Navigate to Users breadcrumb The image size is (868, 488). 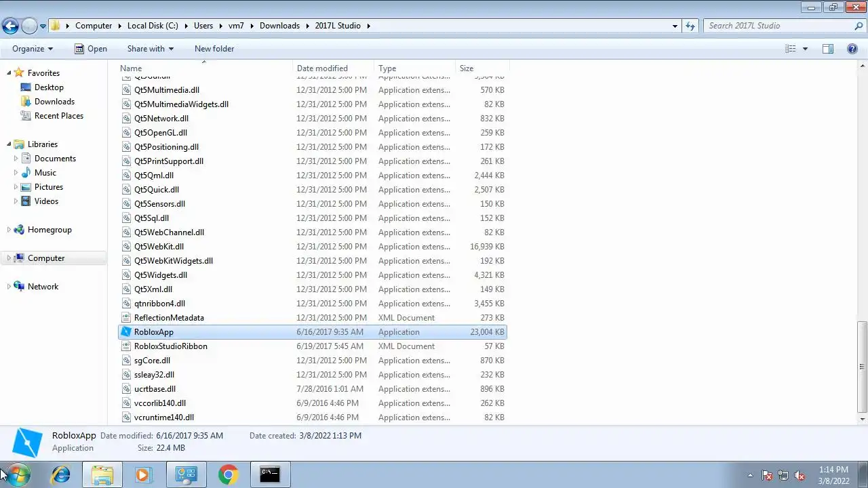click(203, 26)
